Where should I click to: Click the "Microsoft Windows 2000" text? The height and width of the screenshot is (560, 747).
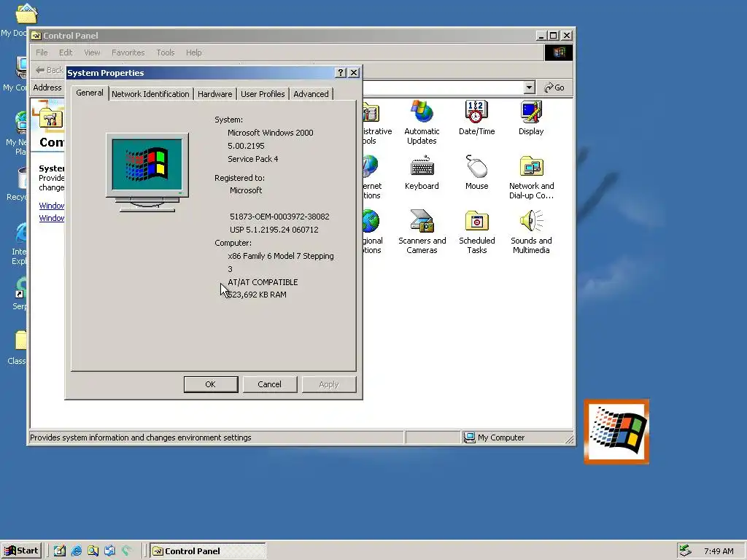(270, 133)
